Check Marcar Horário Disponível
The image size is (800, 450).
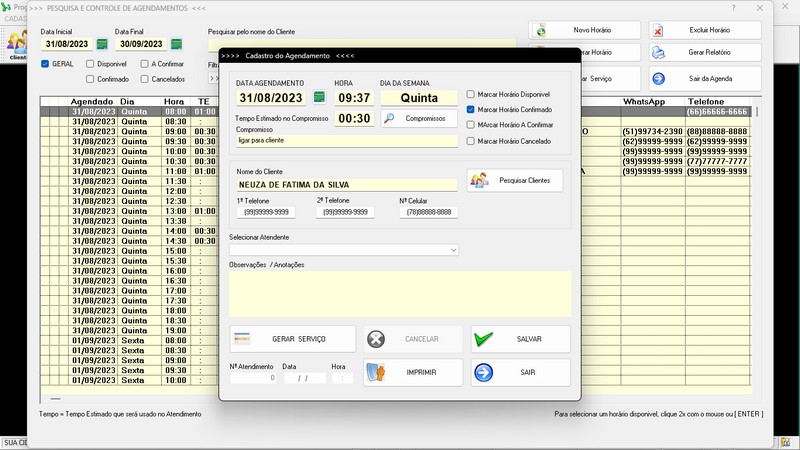(x=470, y=94)
